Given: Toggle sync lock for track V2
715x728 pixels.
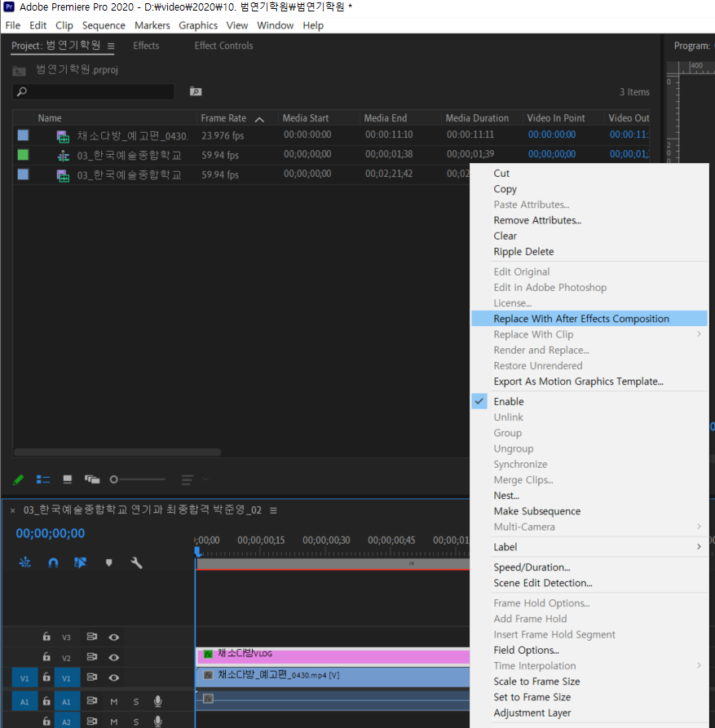Looking at the screenshot, I should [x=92, y=656].
